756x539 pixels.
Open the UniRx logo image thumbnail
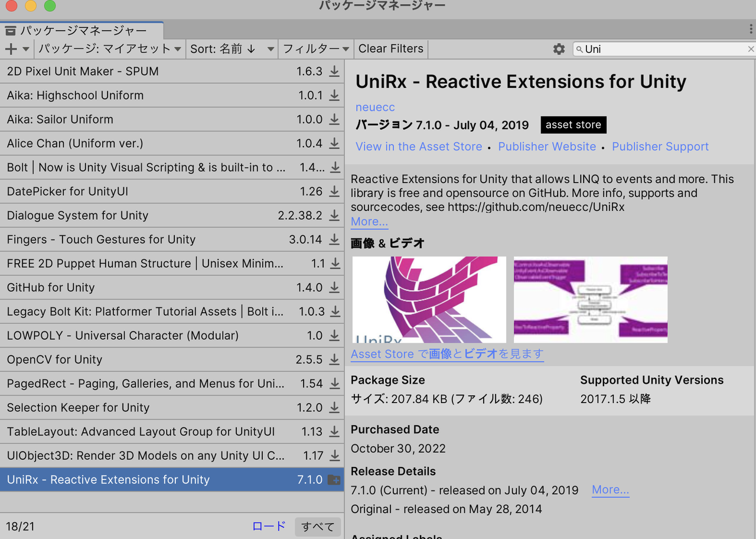[428, 299]
